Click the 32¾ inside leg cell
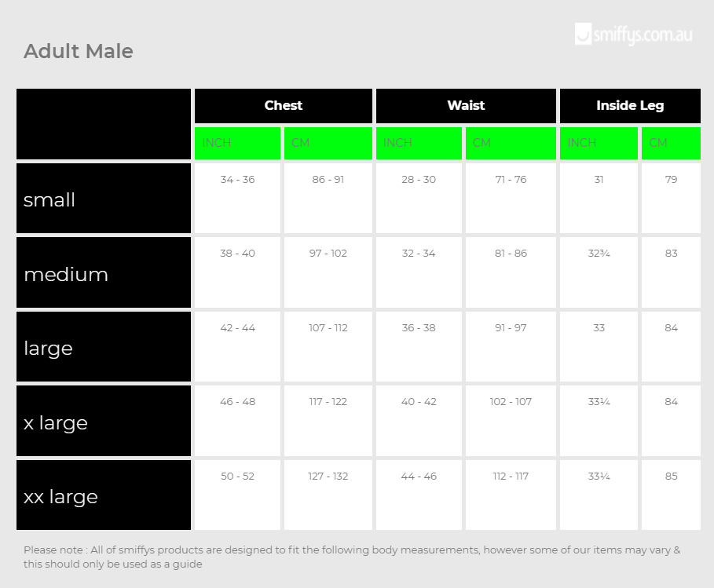 tap(599, 272)
